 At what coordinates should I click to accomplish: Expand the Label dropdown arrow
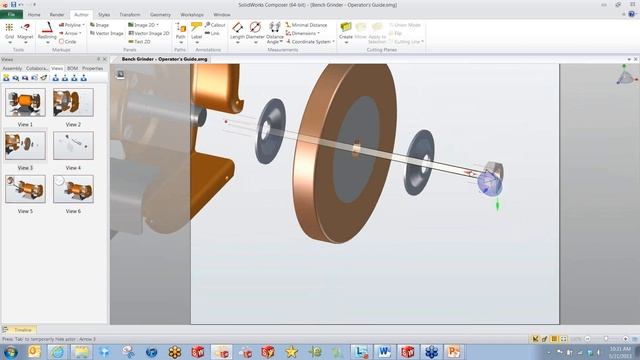(196, 42)
